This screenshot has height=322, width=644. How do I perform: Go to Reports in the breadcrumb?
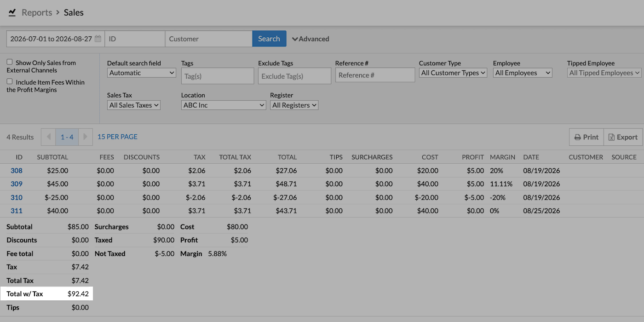37,12
